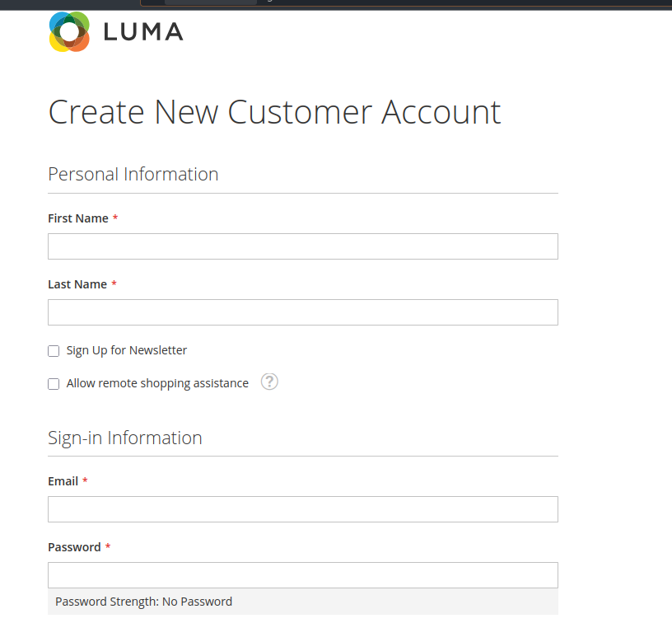
Task: Click the Last Name field label
Action: click(x=77, y=284)
